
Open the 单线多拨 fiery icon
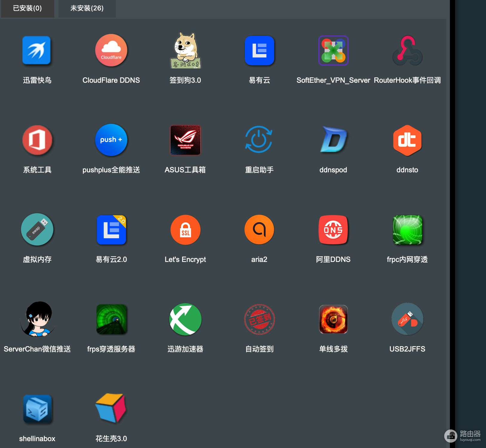click(x=333, y=319)
